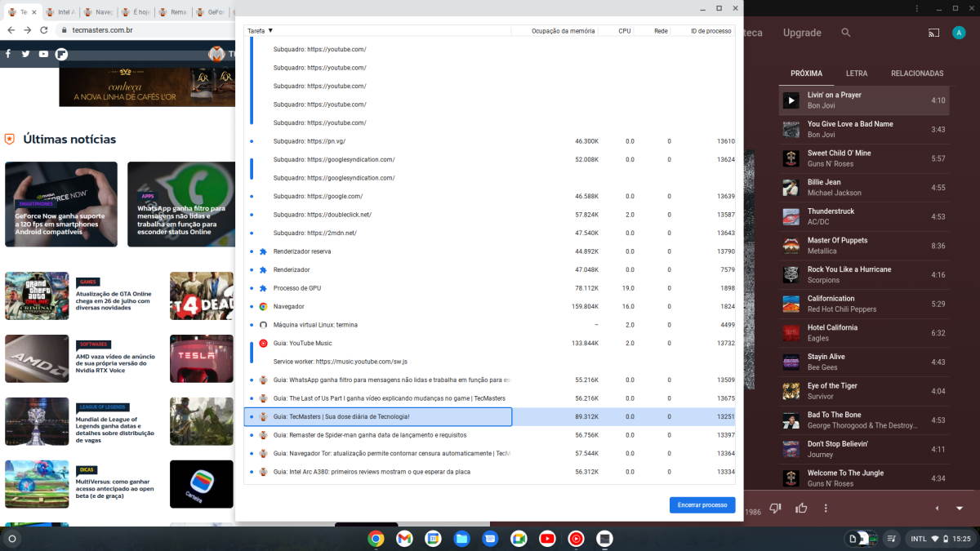Select Guia: Remaster de Spider-man row
The height and width of the screenshot is (551, 980).
(x=490, y=435)
